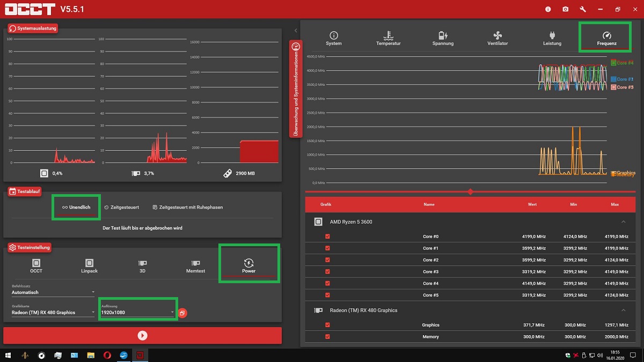Click the AMD Ryzen 5 3600 CPU icon
The height and width of the screenshot is (362, 644).
(x=318, y=221)
